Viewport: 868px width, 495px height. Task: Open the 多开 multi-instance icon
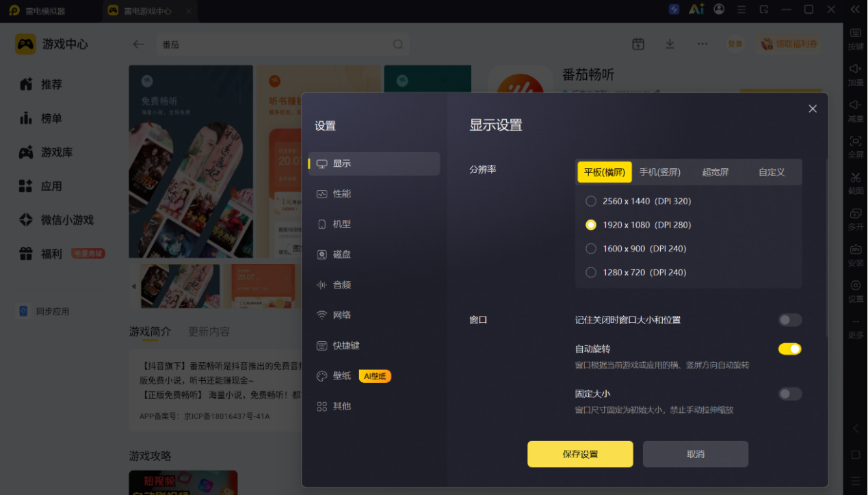coord(856,219)
